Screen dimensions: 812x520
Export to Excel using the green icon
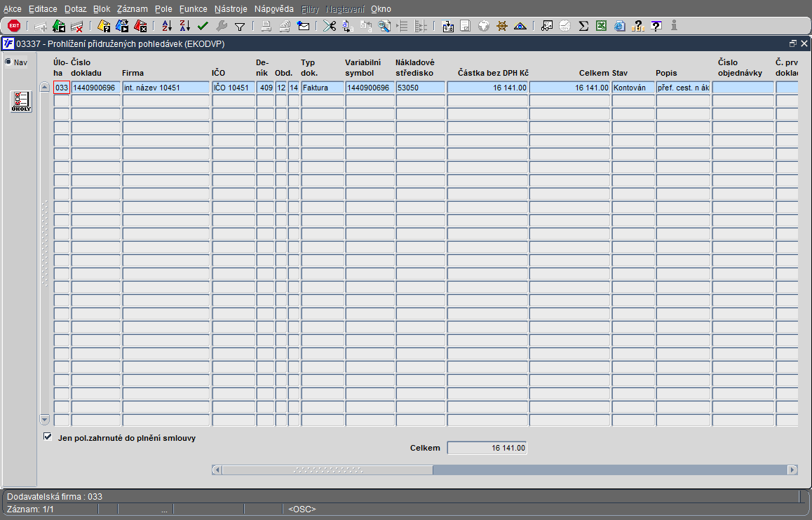601,26
